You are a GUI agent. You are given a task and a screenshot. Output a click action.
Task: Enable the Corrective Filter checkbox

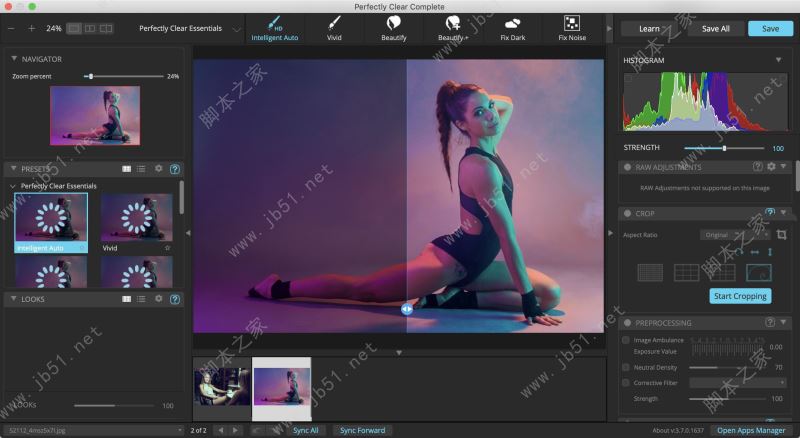pos(626,382)
